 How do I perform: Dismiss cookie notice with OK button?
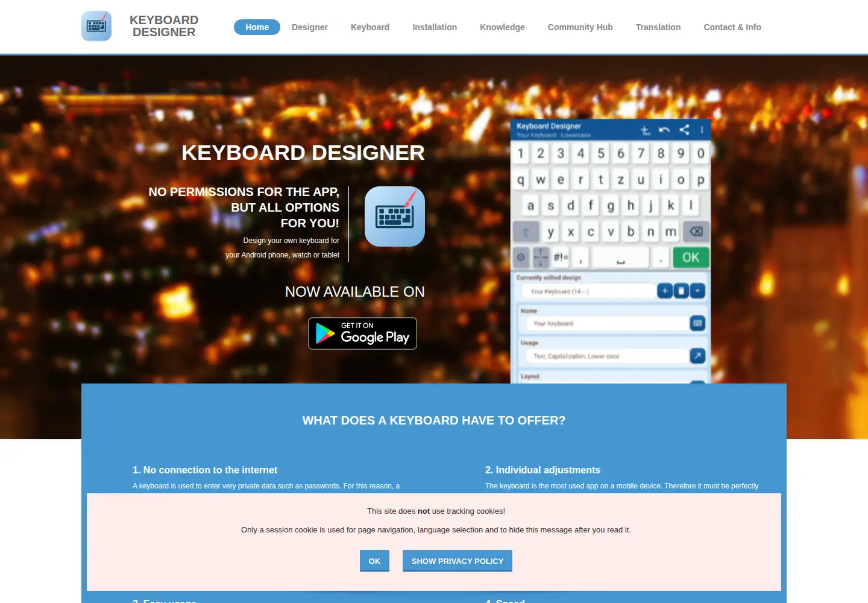[374, 561]
